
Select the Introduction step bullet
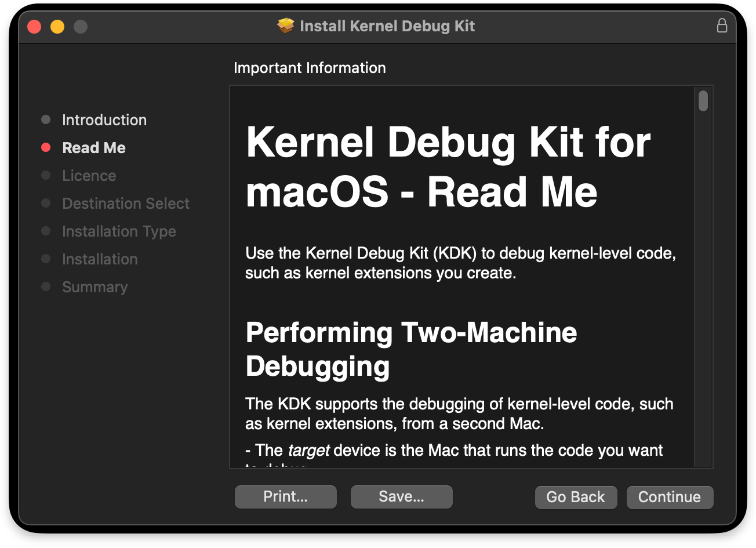[46, 119]
